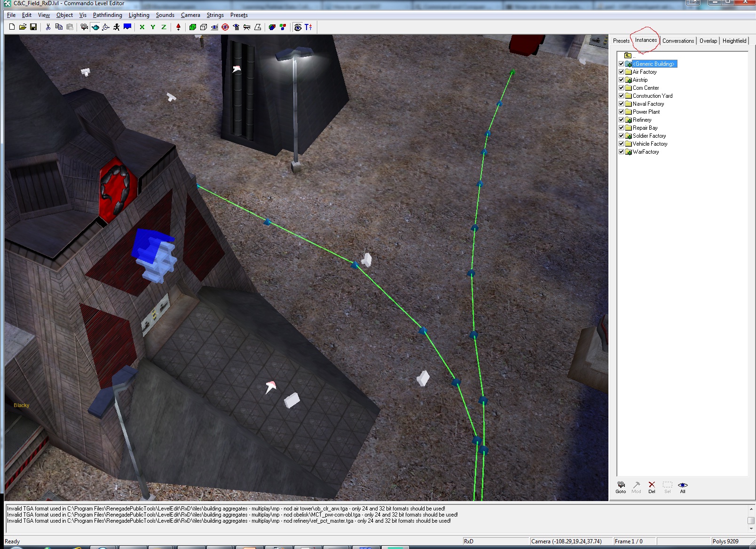
Task: Select the camera mode toolbar icon
Action: 84,27
